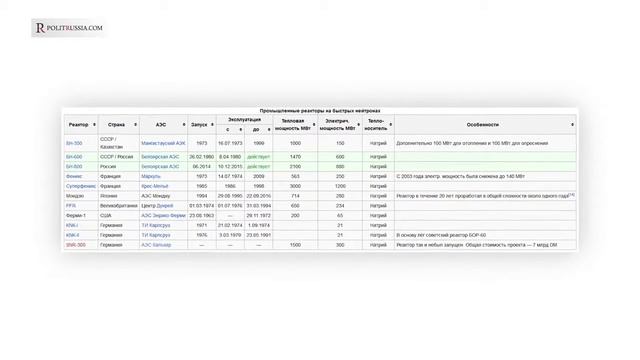Select electric power value '234'
The height and width of the screenshot is (360, 640).
coord(340,206)
